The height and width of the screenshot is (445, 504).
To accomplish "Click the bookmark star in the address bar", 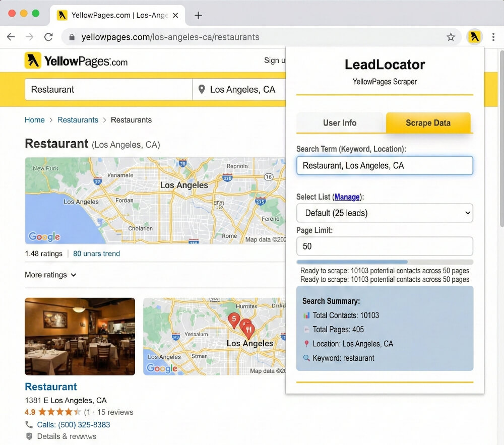I will (451, 36).
